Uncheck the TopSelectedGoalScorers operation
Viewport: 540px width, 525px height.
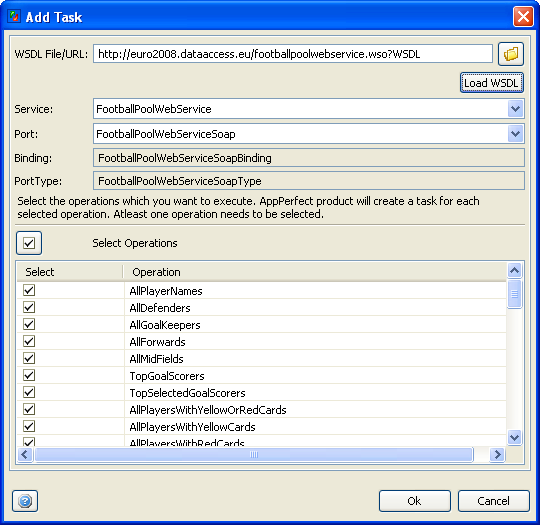click(x=29, y=392)
